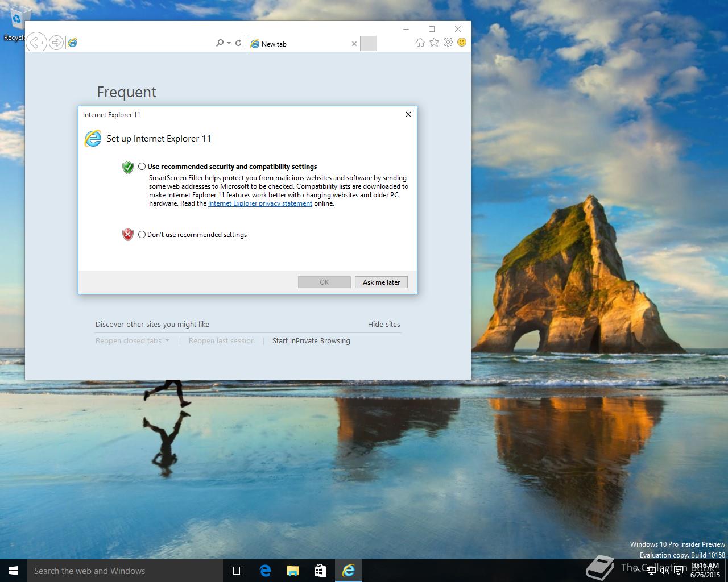Image resolution: width=728 pixels, height=582 pixels.
Task: Click the search magnifier in address bar
Action: (220, 43)
